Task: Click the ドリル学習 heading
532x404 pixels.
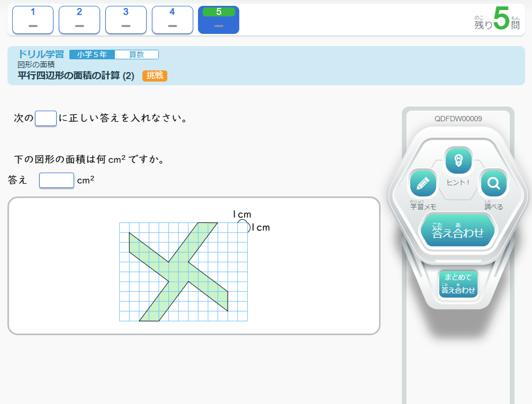Action: (x=41, y=54)
